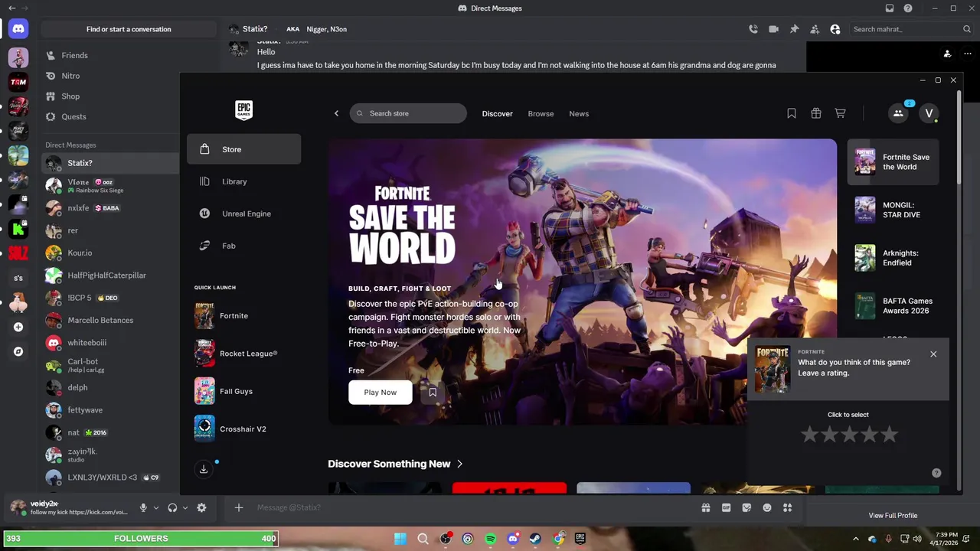This screenshot has width=980, height=551.
Task: Open Unreal Engine in Epic sidebar
Action: pyautogui.click(x=243, y=214)
